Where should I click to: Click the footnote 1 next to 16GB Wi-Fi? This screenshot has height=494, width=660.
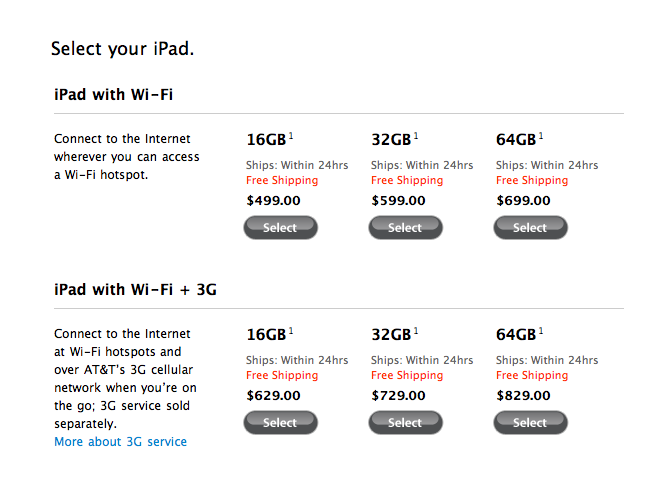[x=291, y=136]
